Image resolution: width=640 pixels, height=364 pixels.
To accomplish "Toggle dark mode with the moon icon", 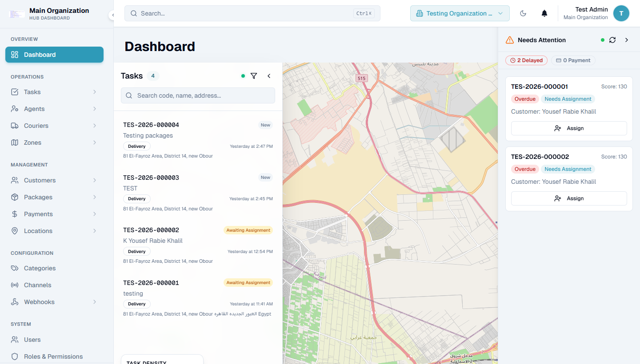I will tap(523, 13).
